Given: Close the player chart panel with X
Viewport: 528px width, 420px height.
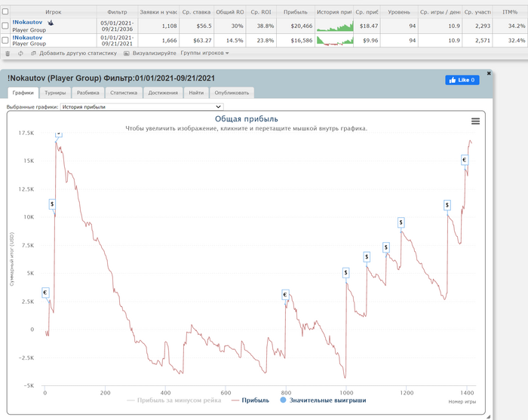Looking at the screenshot, I should tap(489, 73).
